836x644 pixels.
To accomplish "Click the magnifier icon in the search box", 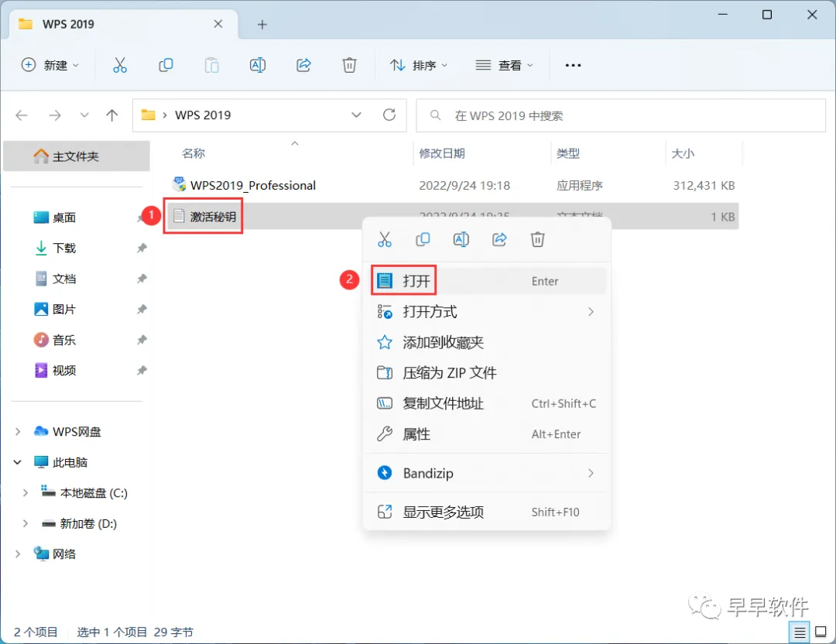I will [436, 115].
